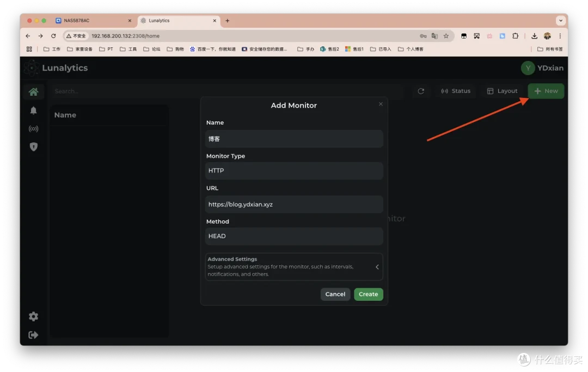Open the 论坛 bookmark folder
This screenshot has width=588, height=372.
152,49
